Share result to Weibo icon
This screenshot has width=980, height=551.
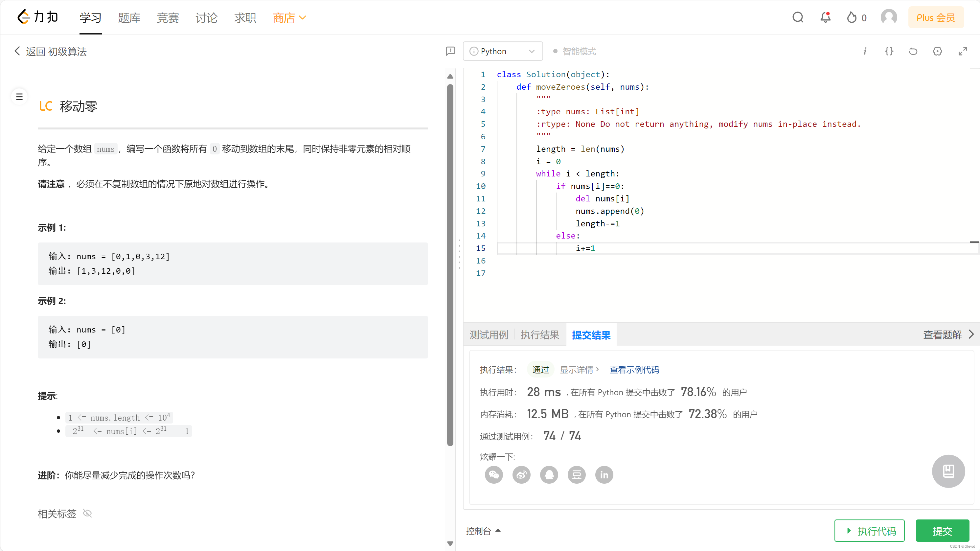521,474
